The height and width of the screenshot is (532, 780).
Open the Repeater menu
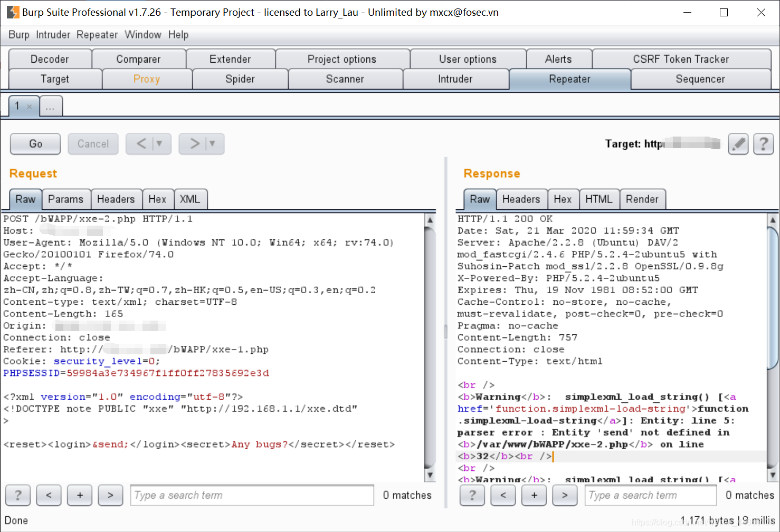[x=97, y=35]
